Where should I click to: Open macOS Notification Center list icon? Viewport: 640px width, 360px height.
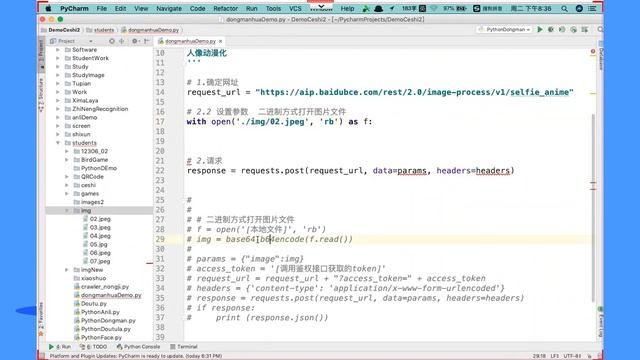coord(592,8)
